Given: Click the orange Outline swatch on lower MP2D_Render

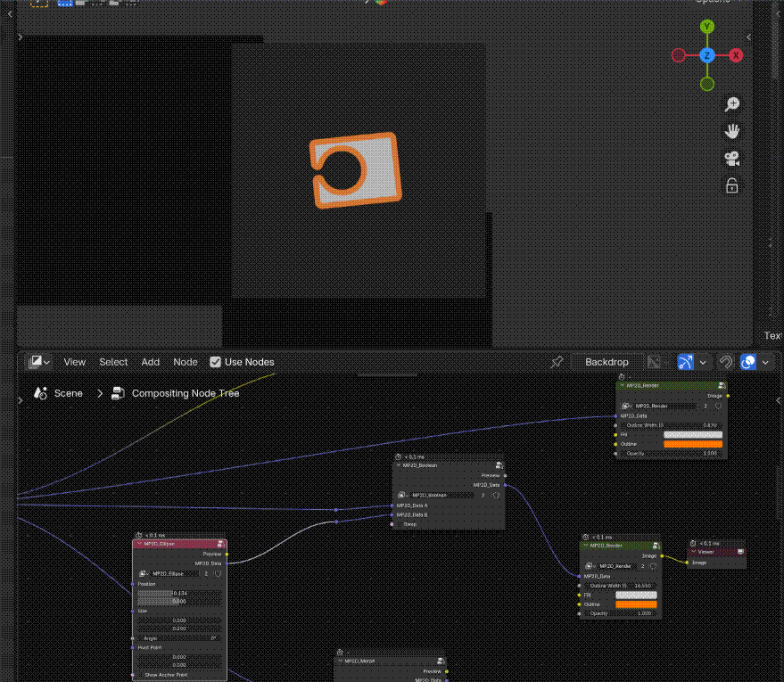Looking at the screenshot, I should [x=636, y=604].
